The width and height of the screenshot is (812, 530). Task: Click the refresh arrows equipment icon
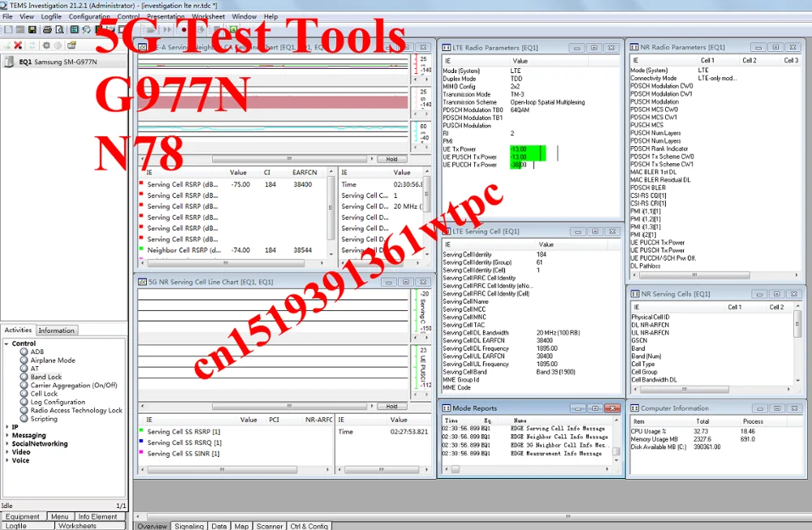(32, 45)
